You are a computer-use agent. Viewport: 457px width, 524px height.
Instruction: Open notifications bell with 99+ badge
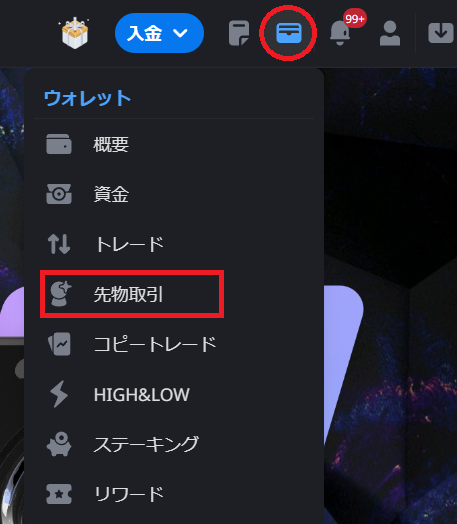pyautogui.click(x=340, y=33)
